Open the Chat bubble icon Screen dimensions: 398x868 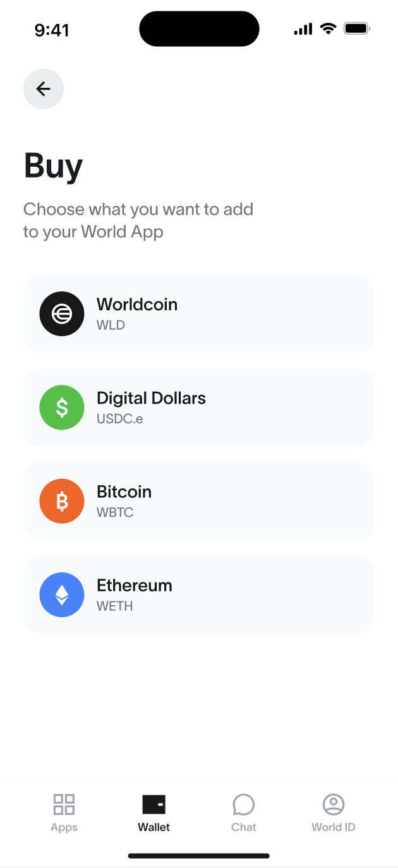[244, 804]
